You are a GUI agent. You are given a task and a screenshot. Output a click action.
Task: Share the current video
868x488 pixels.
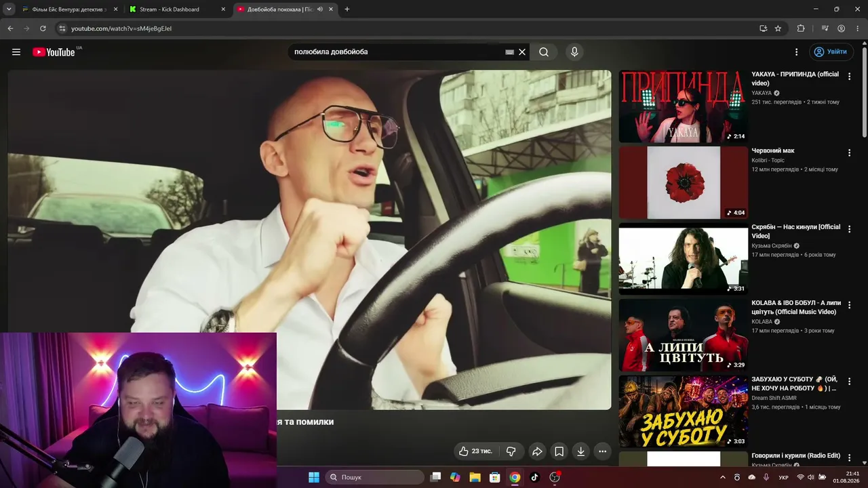537,451
